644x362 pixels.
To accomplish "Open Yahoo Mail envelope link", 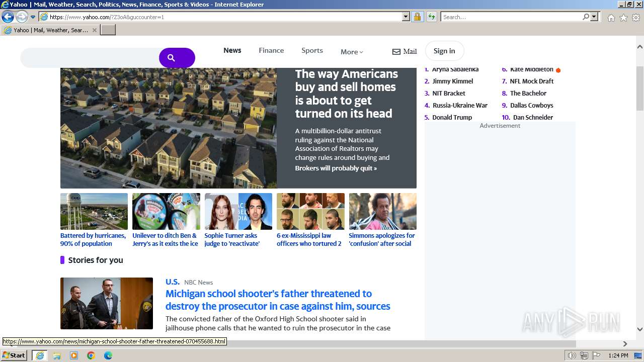I will click(405, 51).
